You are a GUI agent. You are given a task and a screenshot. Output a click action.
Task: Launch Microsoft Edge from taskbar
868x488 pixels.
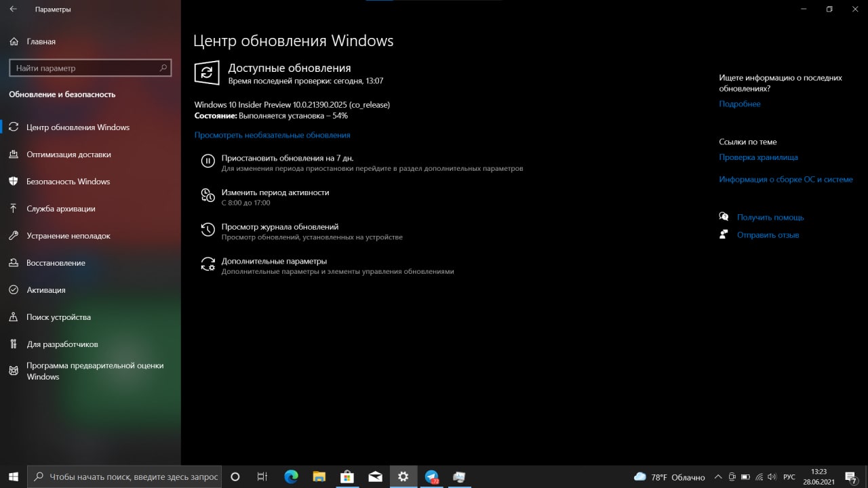[291, 476]
